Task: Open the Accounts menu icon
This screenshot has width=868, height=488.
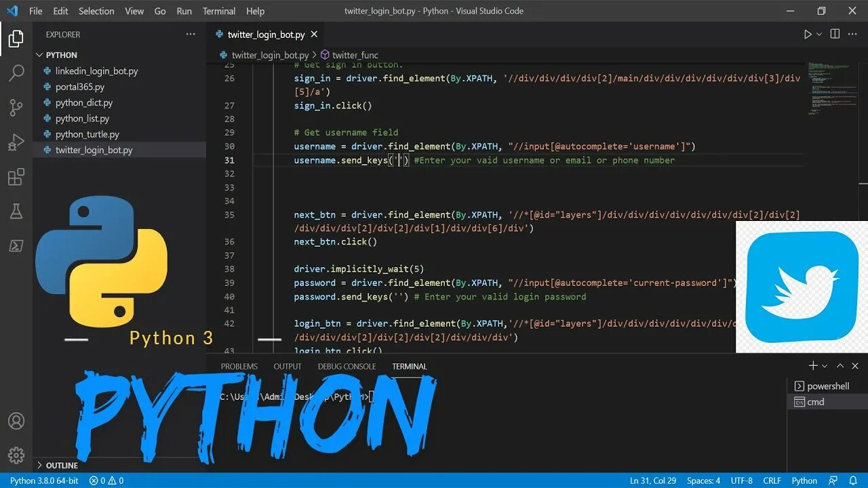Action: (x=16, y=422)
